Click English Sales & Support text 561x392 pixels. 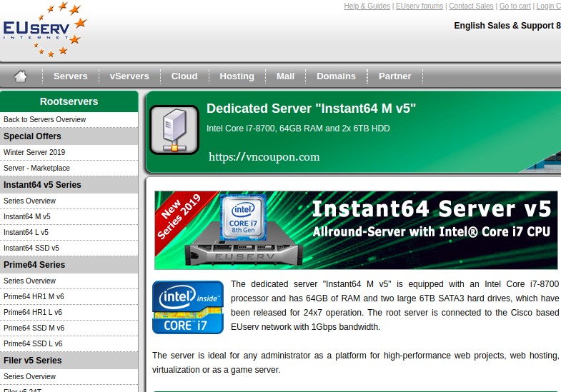pos(507,26)
